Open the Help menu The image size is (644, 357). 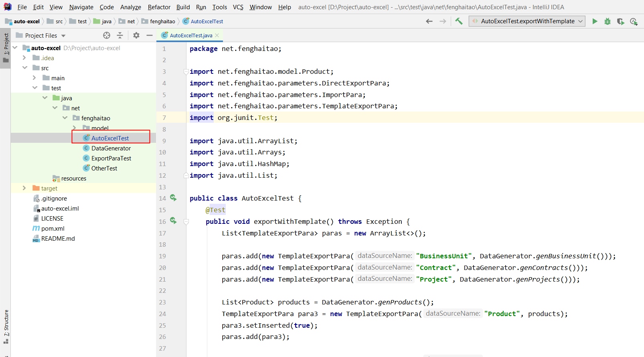(x=285, y=7)
